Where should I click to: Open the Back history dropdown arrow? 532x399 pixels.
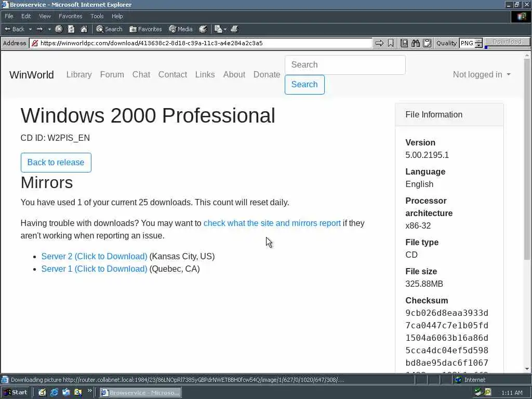coord(30,30)
